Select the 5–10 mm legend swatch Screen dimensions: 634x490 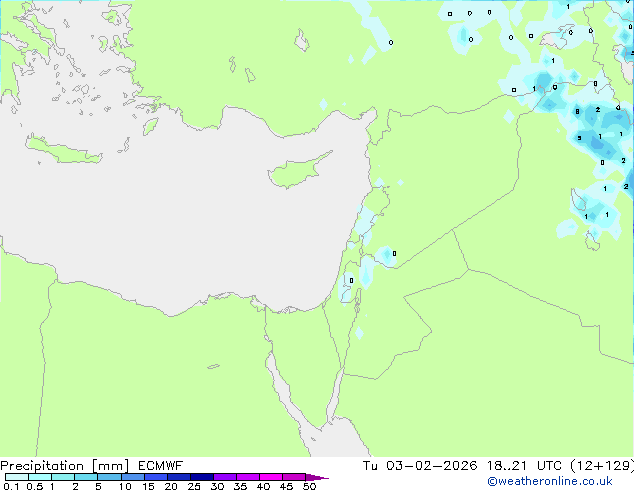point(109,477)
